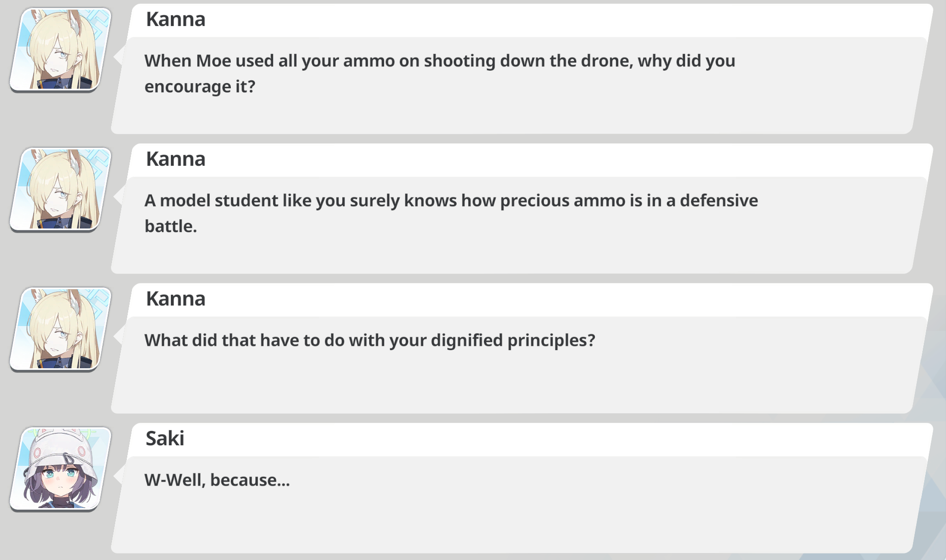Click the blank area under the dignified principles line
The height and width of the screenshot is (560, 946).
pos(511,381)
